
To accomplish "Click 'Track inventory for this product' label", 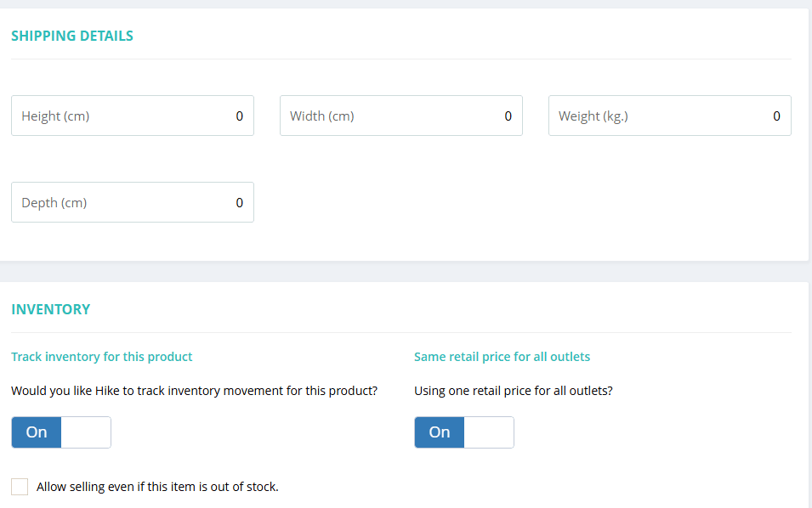I will [102, 357].
